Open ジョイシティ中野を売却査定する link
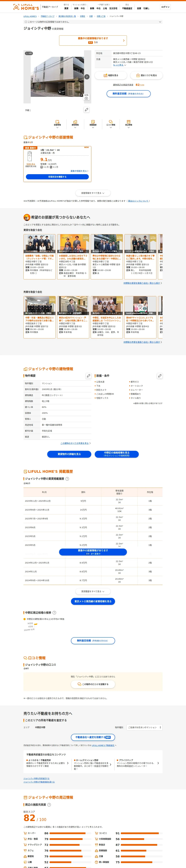 (37, 778)
